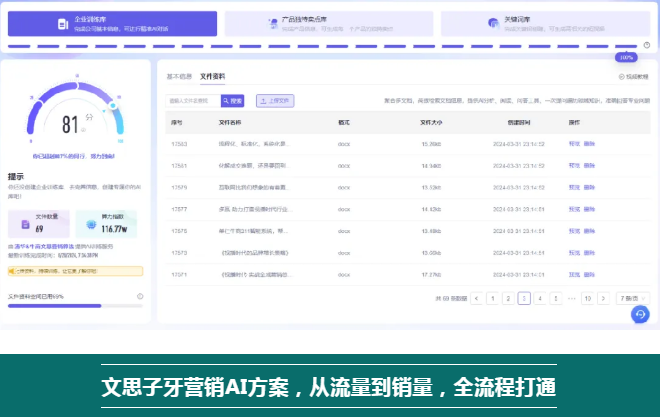Delete file in row 17579
The height and width of the screenshot is (417, 660).
pyautogui.click(x=589, y=188)
